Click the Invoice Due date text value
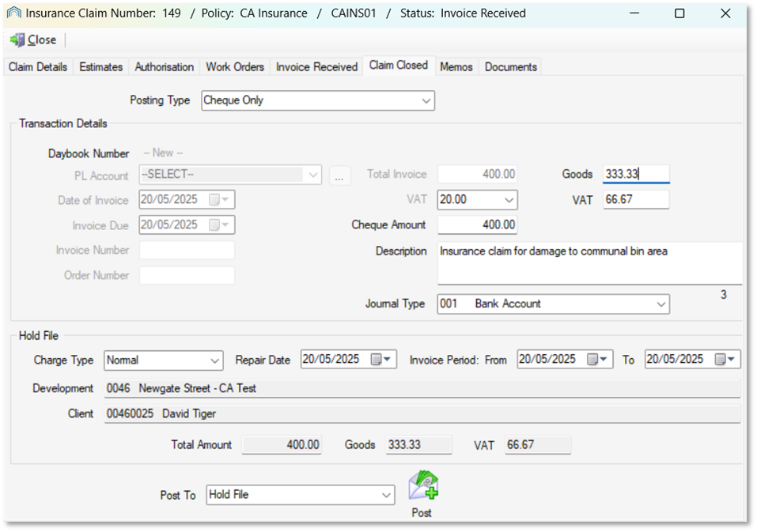The width and height of the screenshot is (757, 532). (169, 224)
